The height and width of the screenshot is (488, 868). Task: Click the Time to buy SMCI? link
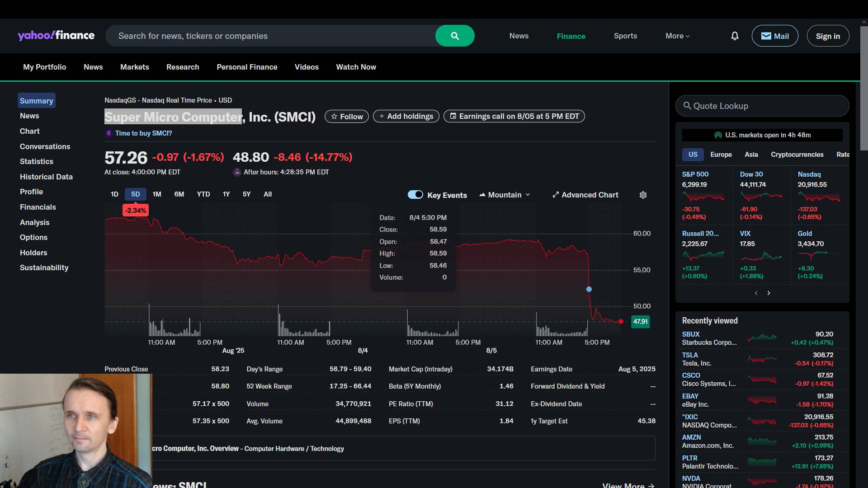tap(143, 133)
